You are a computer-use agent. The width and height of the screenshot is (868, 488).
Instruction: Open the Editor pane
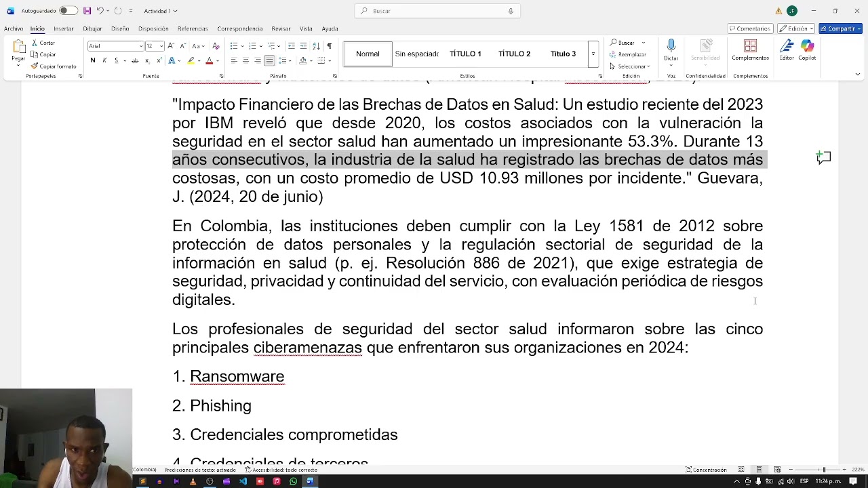(x=787, y=50)
